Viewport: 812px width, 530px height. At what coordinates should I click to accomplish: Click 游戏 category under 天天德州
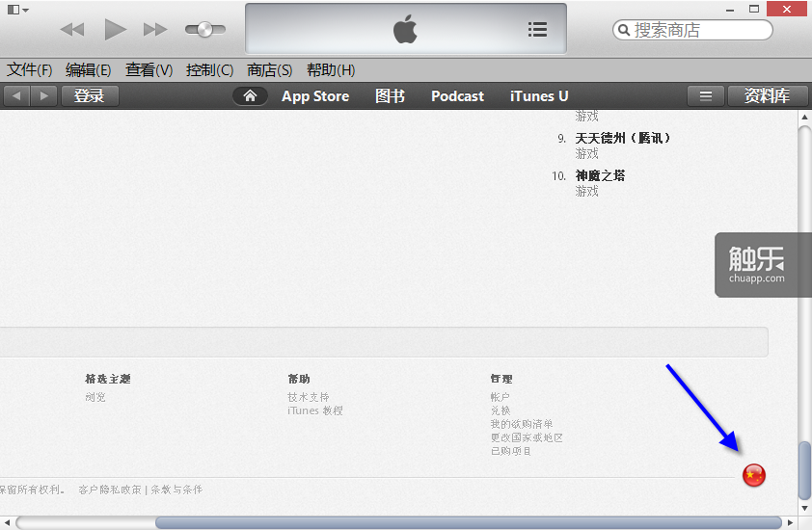pyautogui.click(x=586, y=154)
